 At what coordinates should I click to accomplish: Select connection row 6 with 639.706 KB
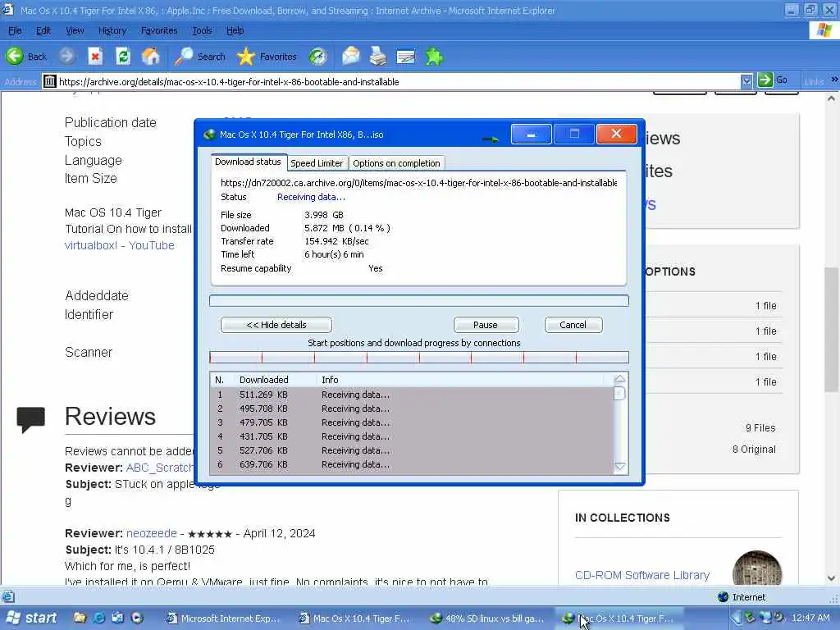(412, 464)
